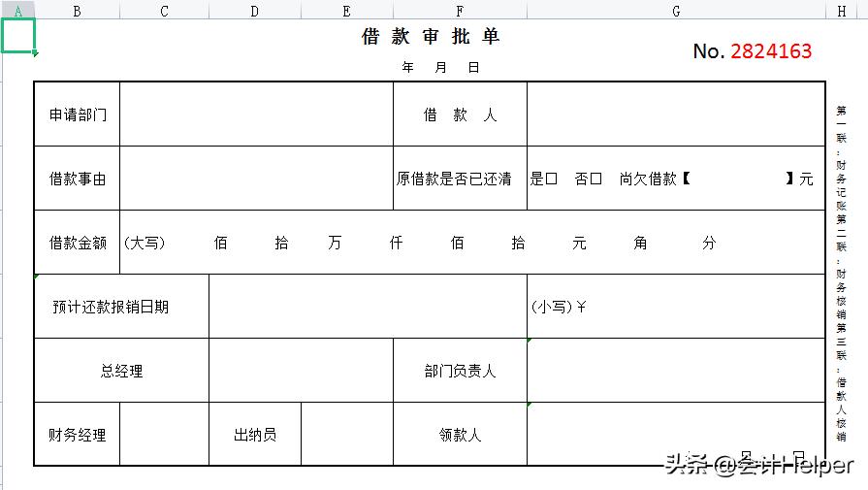Screen dimensions: 868x490
Task: Click the 万 unit in amount row
Action: (335, 243)
